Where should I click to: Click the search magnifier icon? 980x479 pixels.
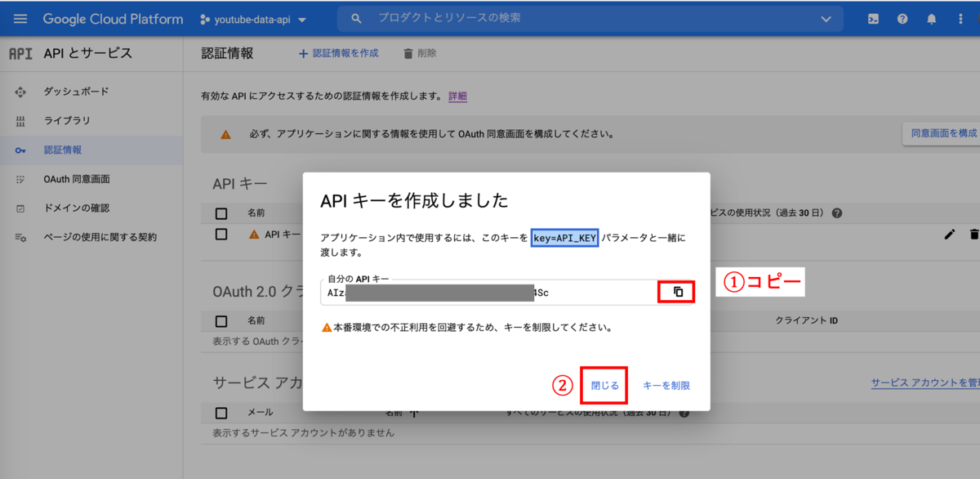point(355,18)
